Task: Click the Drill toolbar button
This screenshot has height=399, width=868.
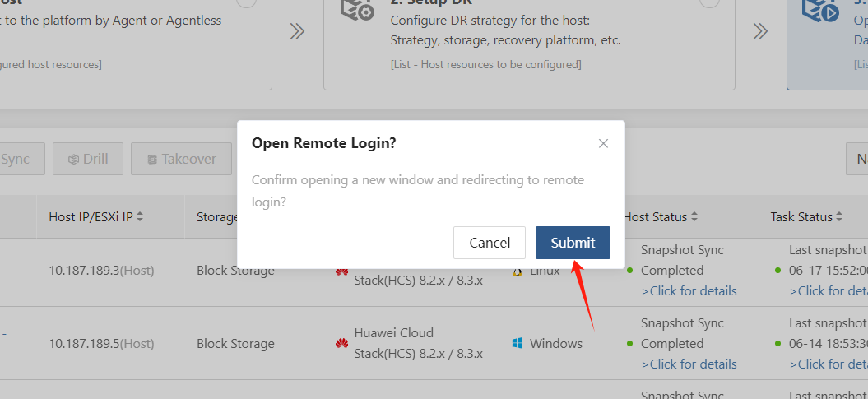Action: click(x=88, y=159)
